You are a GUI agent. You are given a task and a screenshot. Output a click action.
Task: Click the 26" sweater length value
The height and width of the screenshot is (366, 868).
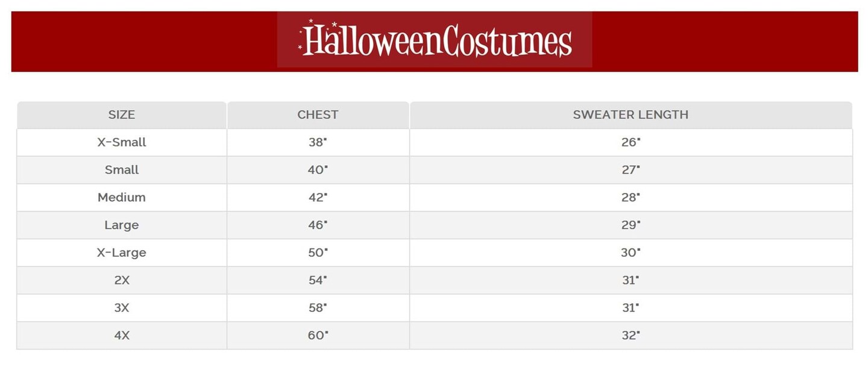(x=631, y=142)
